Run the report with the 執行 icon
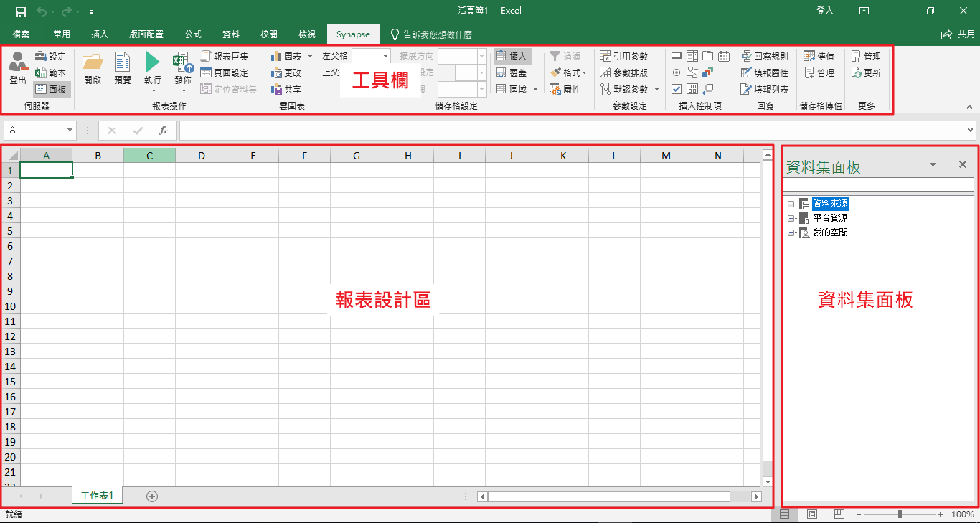The image size is (980, 523). pyautogui.click(x=153, y=69)
